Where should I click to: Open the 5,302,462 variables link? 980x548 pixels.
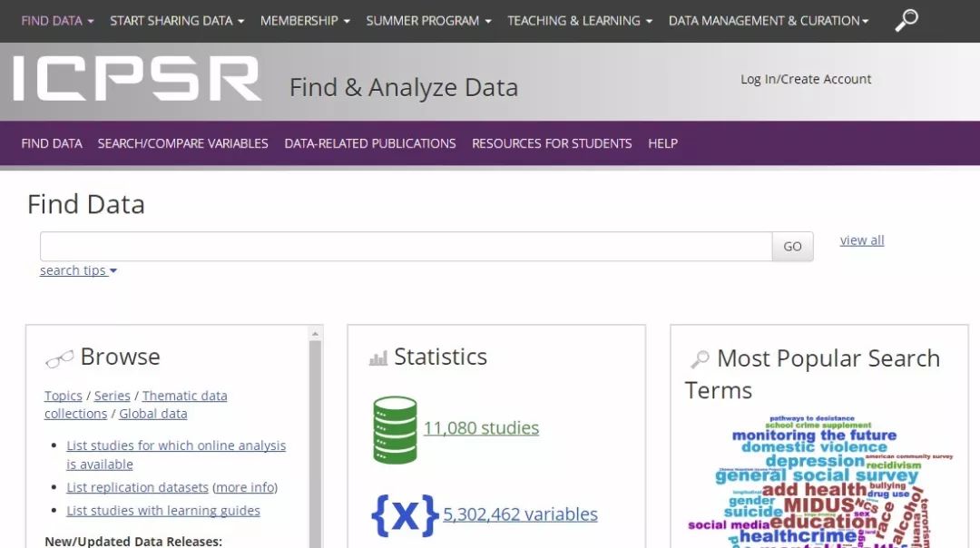coord(521,514)
